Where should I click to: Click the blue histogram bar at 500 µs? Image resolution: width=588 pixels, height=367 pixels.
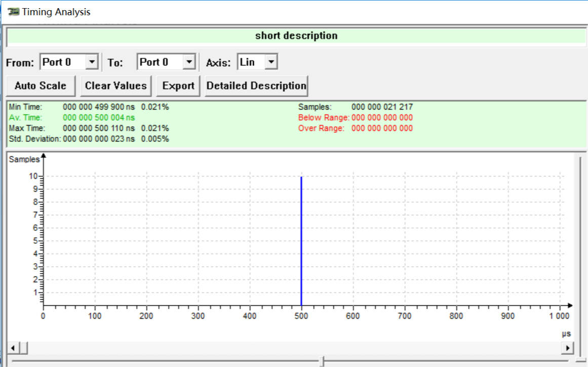coord(301,241)
